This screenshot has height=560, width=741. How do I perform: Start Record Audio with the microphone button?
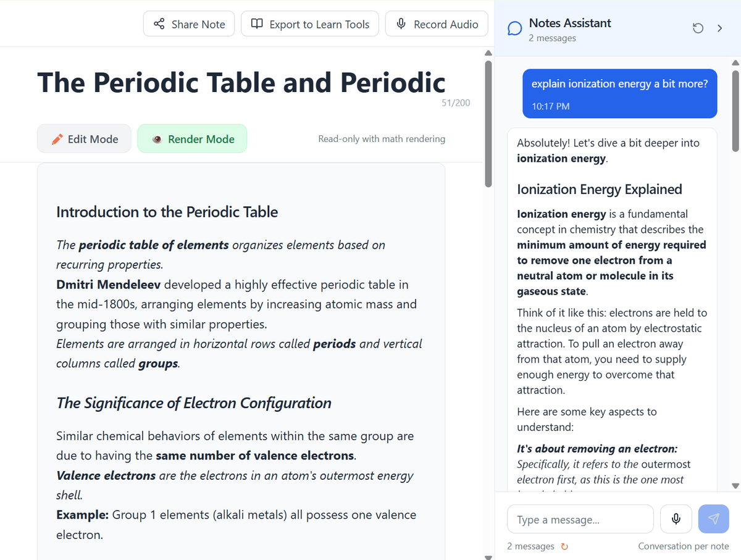437,24
